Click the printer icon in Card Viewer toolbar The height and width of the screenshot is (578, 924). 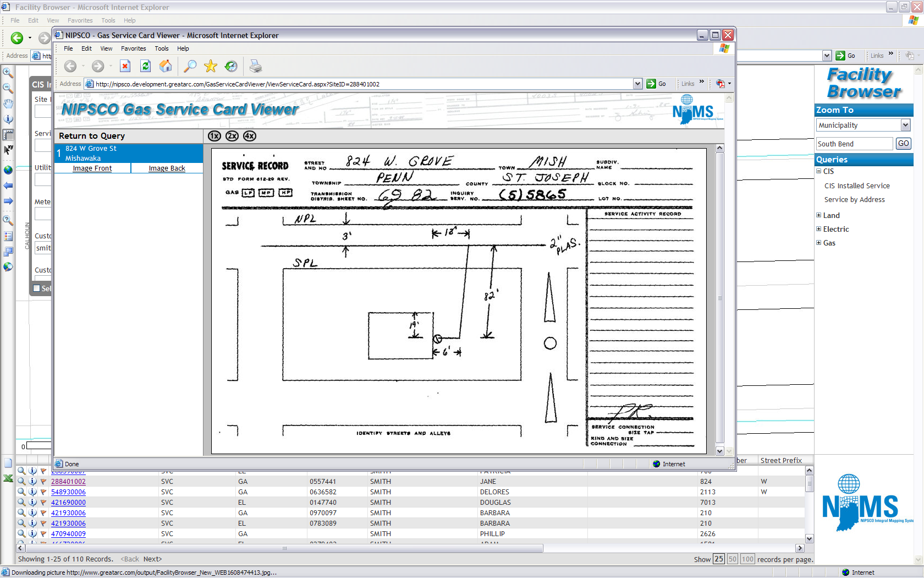pos(255,67)
